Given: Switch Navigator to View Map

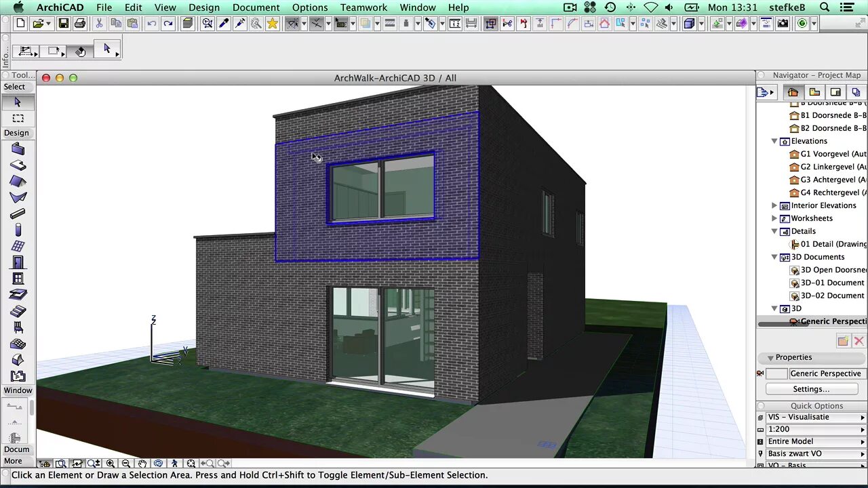Looking at the screenshot, I should [814, 92].
